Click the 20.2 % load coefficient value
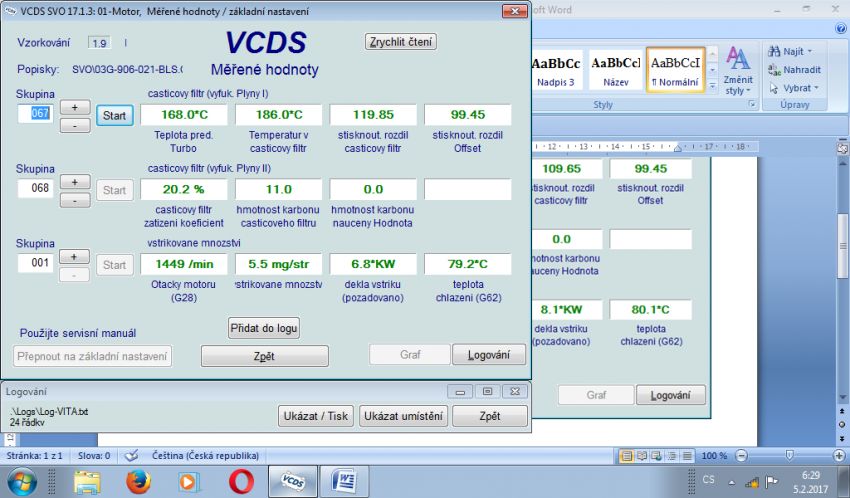The width and height of the screenshot is (850, 498). click(184, 190)
